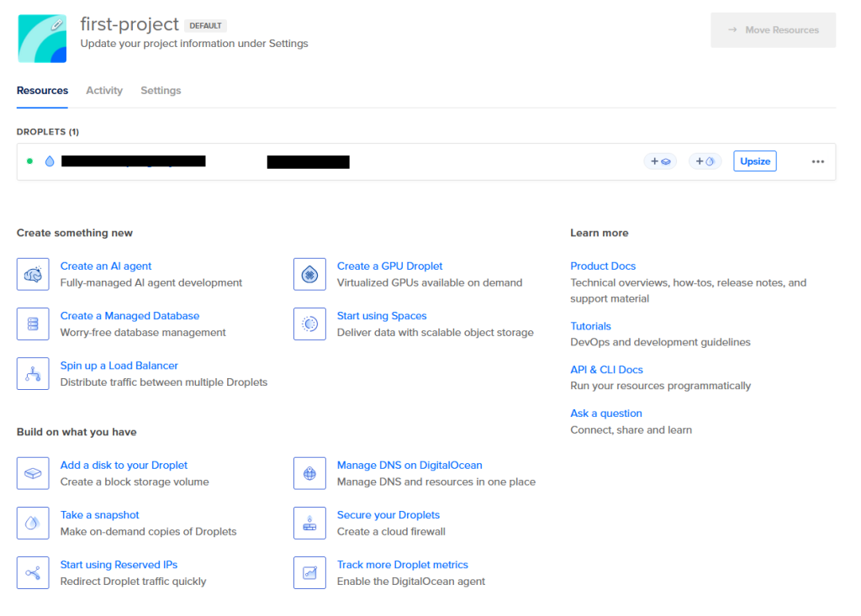Click the blue droplet icon in the row
This screenshot has width=861, height=616.
point(50,161)
